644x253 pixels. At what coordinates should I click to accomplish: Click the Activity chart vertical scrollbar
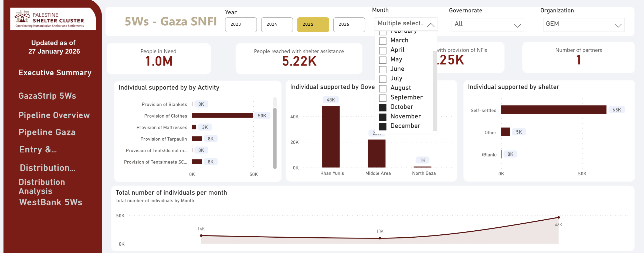tap(275, 138)
